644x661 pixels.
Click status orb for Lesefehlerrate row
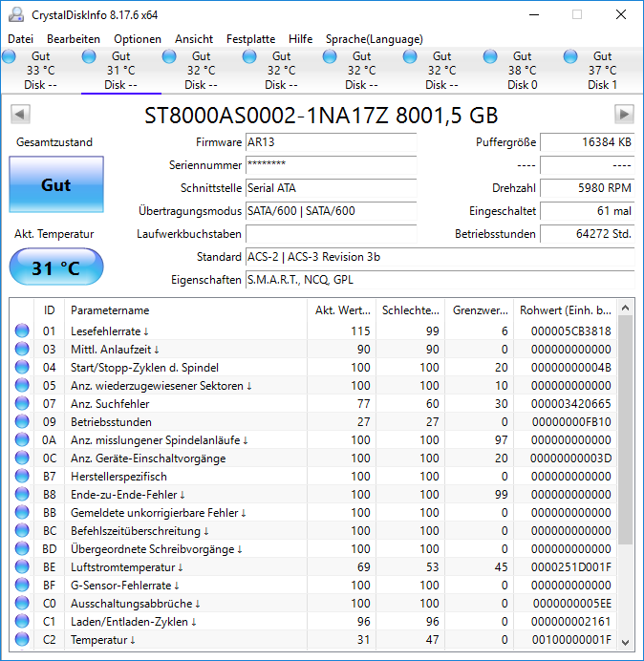coord(22,330)
